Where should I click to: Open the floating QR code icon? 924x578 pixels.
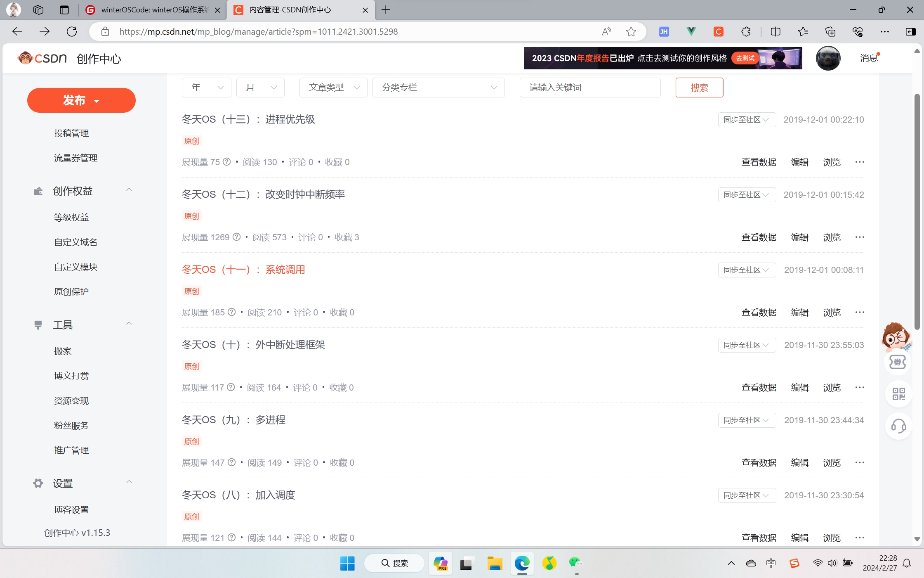[898, 394]
